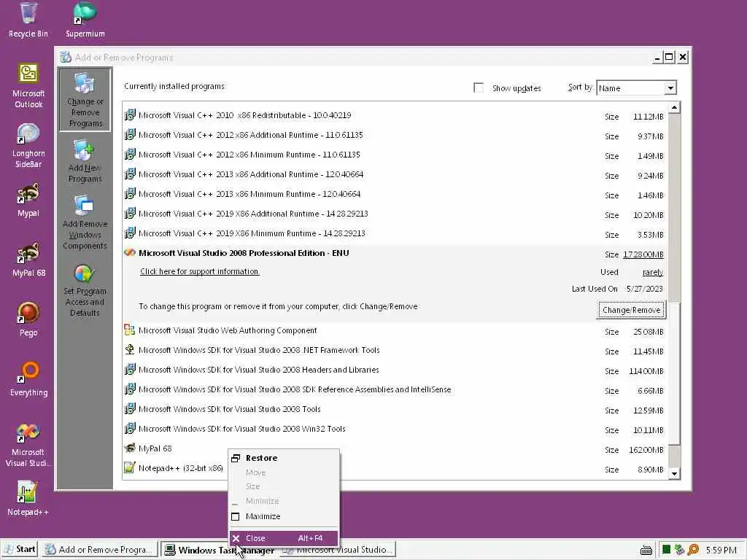The image size is (747, 560).
Task: Click the Visual C++ 2010 x86 Redistributable icon
Action: point(130,114)
